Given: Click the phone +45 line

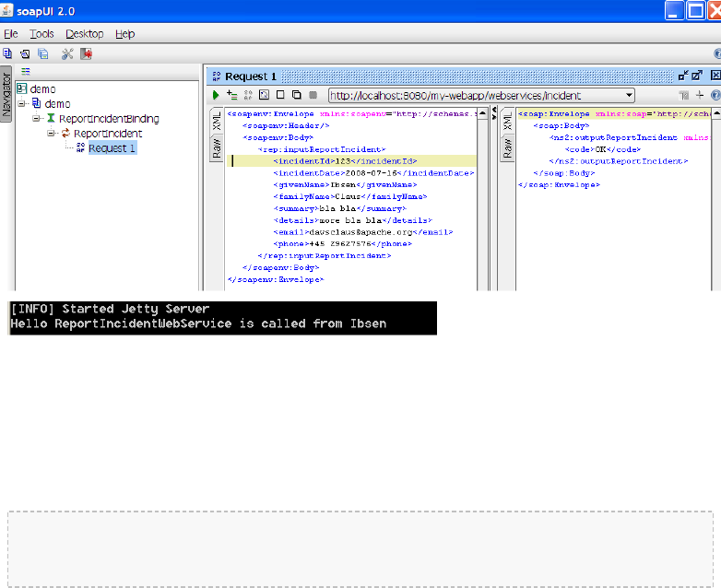Looking at the screenshot, I should point(342,243).
